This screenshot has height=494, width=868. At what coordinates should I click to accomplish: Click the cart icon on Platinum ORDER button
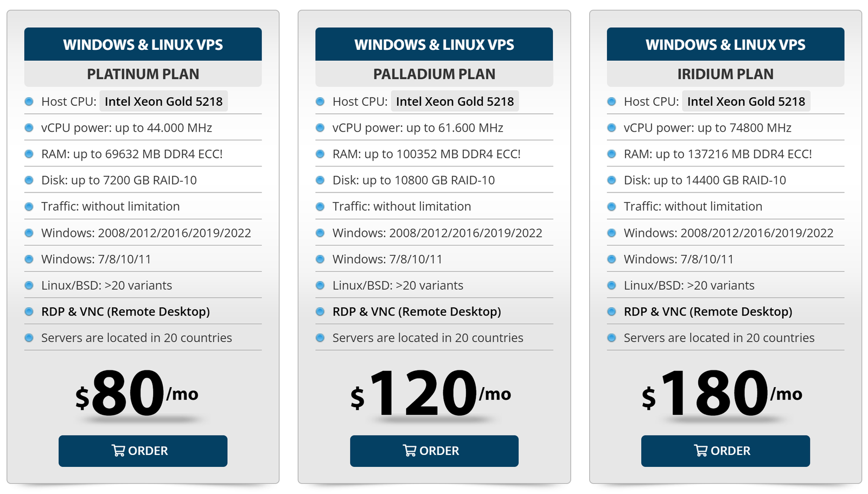click(x=118, y=451)
